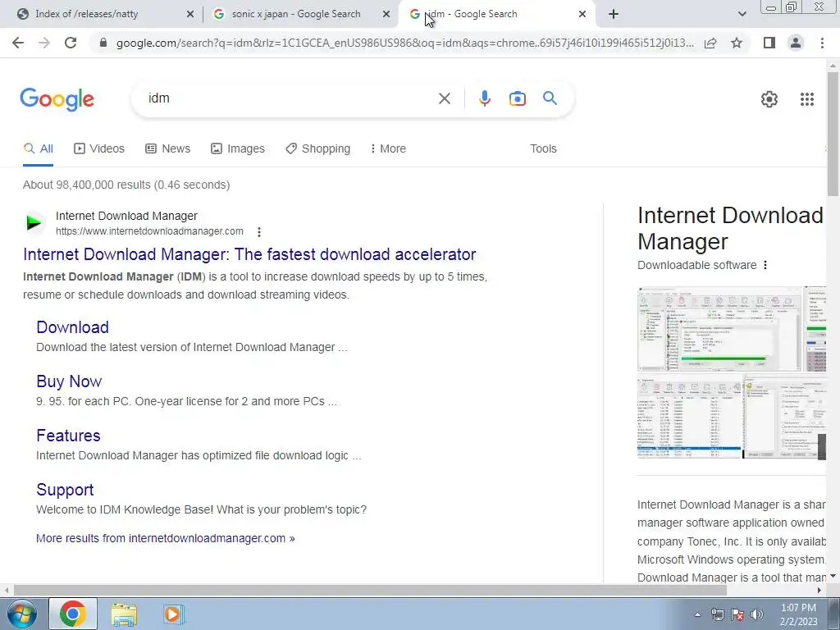Image resolution: width=840 pixels, height=630 pixels.
Task: Open Internet Download Manager: The fastest download accelerator
Action: [x=249, y=254]
